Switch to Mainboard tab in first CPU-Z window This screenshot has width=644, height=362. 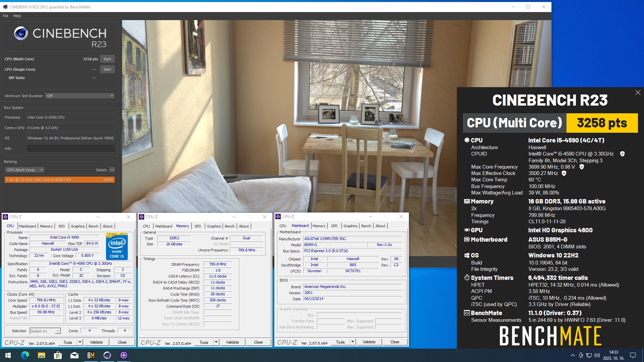pyautogui.click(x=28, y=226)
